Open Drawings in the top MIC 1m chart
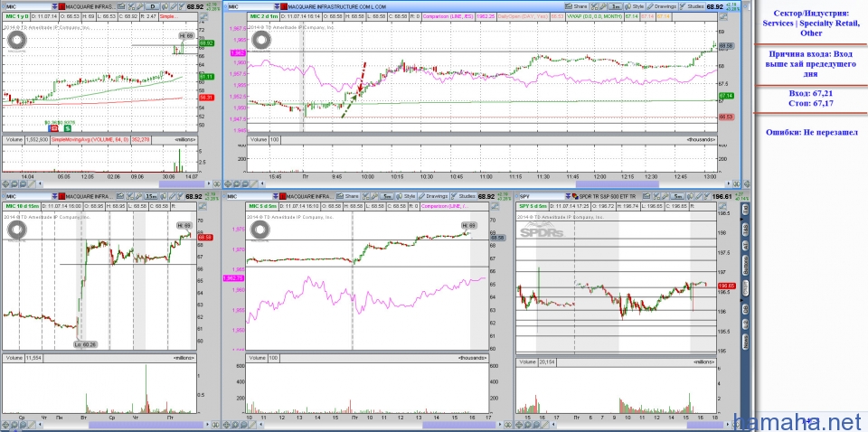Screen dimensions: 868x432 (662, 6)
